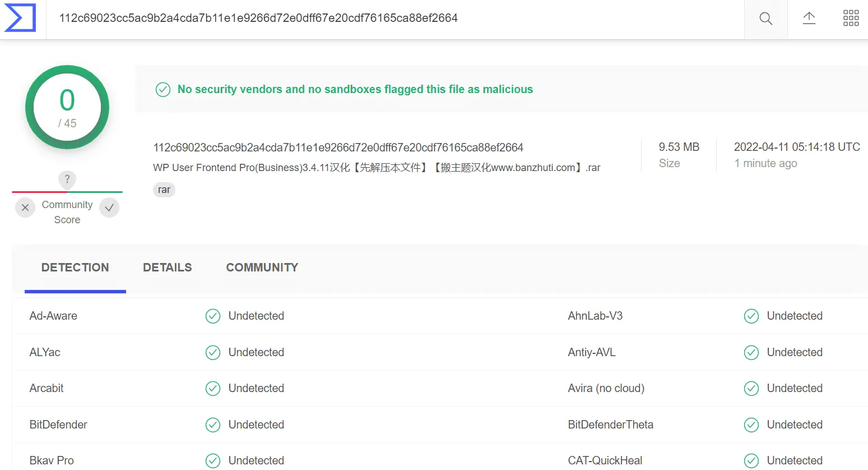The width and height of the screenshot is (868, 470).
Task: Switch to the DETECTION tab
Action: (75, 268)
